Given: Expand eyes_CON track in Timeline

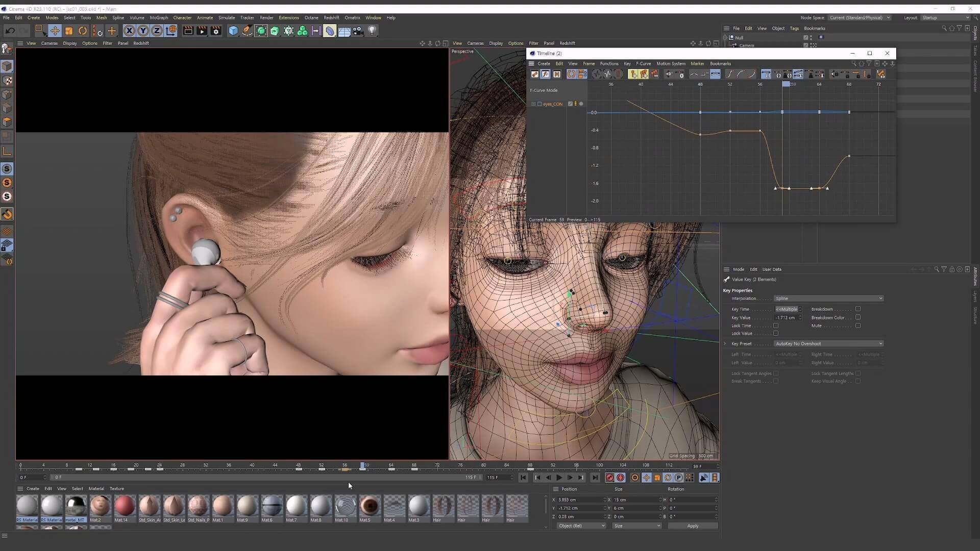Looking at the screenshot, I should (533, 104).
